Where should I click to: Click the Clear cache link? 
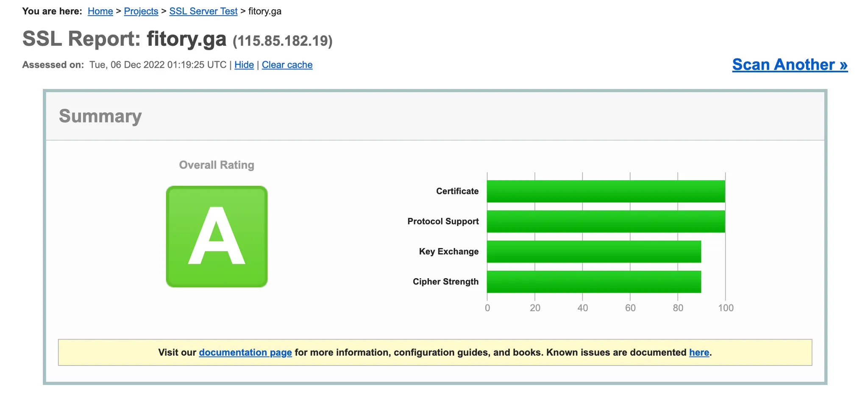(287, 65)
